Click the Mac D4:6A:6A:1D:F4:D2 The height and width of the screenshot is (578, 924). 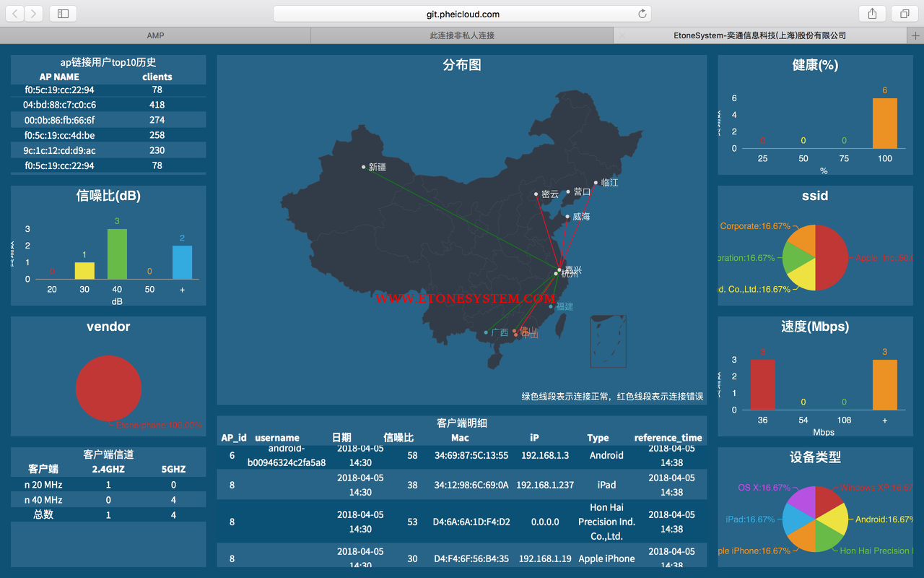471,522
